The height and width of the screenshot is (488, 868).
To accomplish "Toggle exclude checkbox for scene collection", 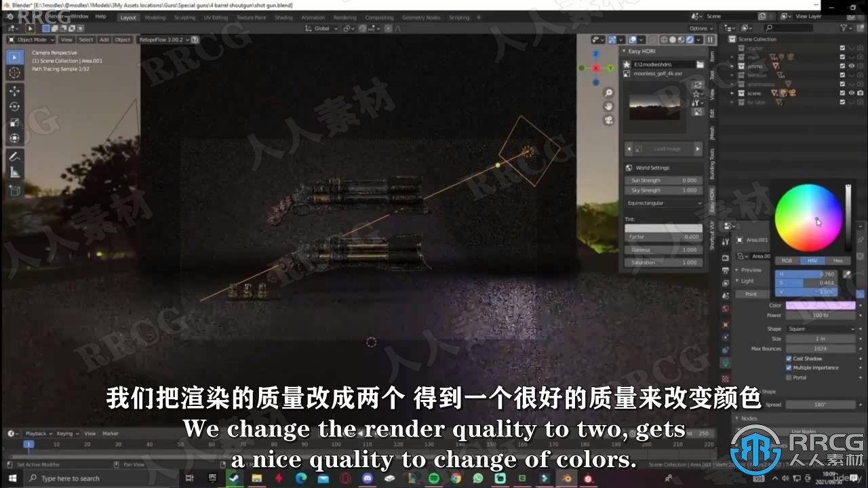I will pos(842,93).
